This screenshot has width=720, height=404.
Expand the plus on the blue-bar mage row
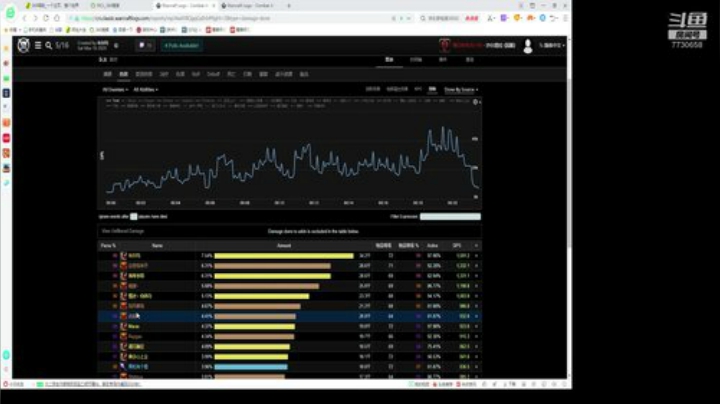tap(476, 367)
